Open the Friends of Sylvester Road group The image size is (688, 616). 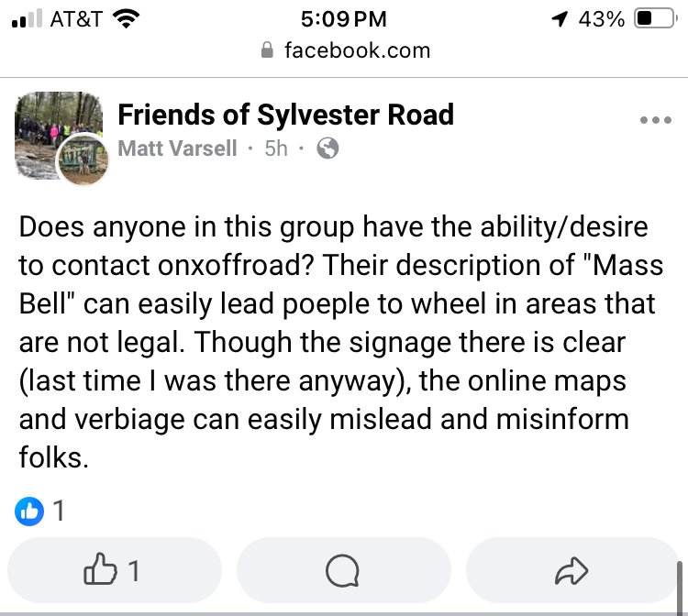(x=285, y=115)
